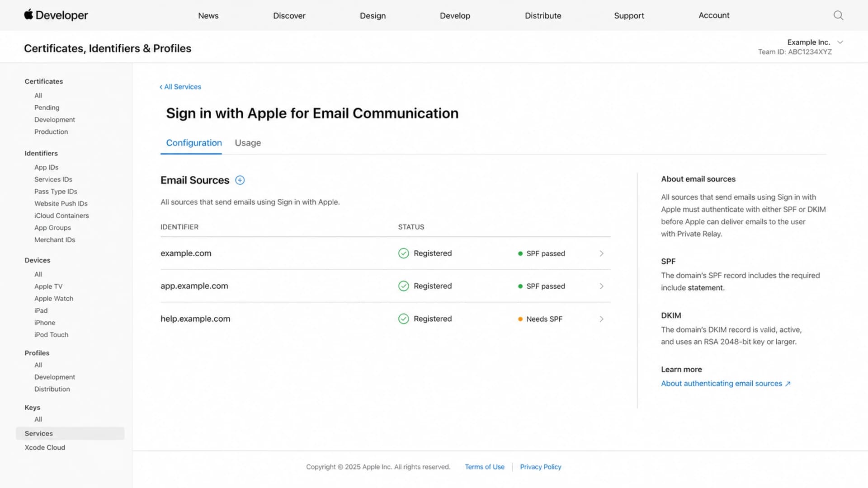The width and height of the screenshot is (868, 488).
Task: Click the green checkmark icon for example.com
Action: click(403, 253)
